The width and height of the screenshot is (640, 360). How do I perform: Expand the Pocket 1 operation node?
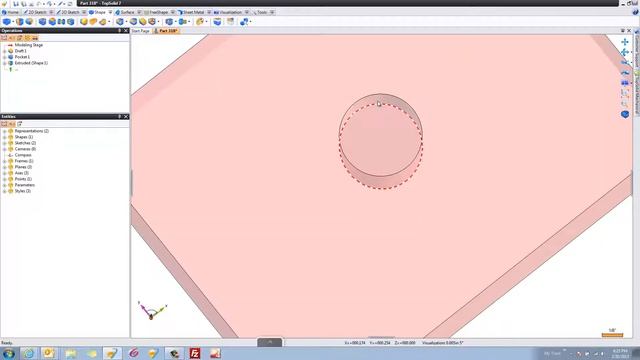point(4,57)
